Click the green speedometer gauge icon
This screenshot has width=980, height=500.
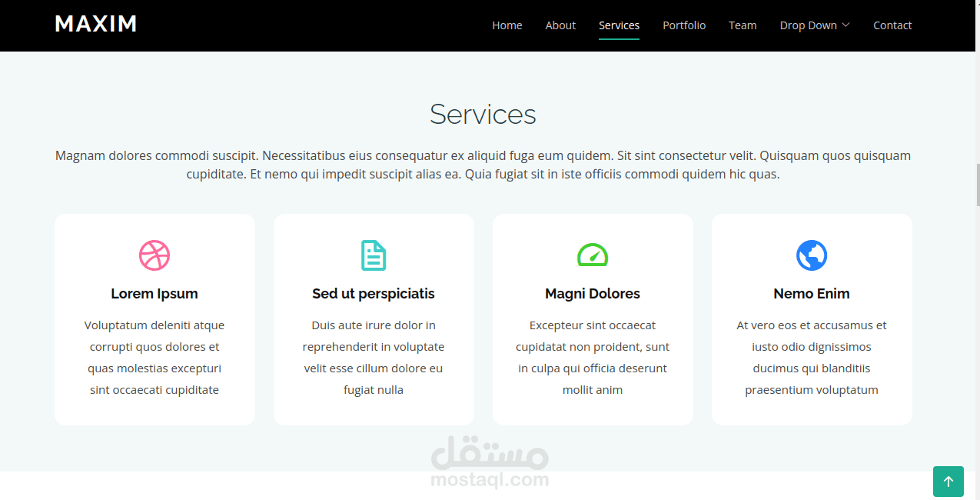coord(593,255)
